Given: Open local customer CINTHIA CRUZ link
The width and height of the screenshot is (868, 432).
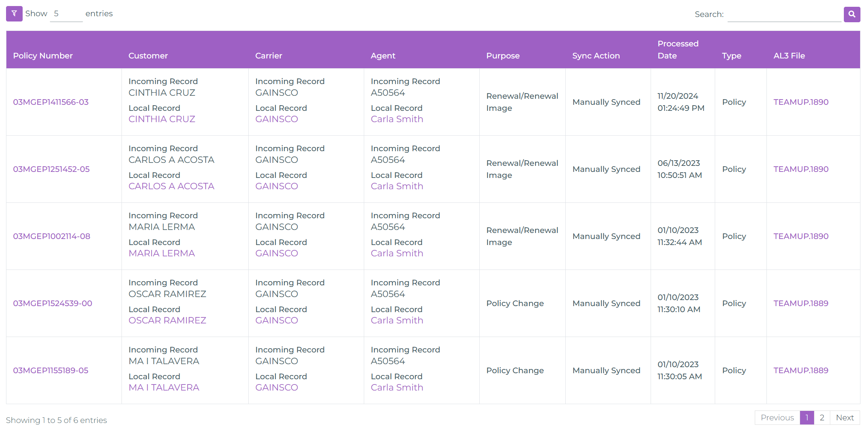Looking at the screenshot, I should coord(162,119).
